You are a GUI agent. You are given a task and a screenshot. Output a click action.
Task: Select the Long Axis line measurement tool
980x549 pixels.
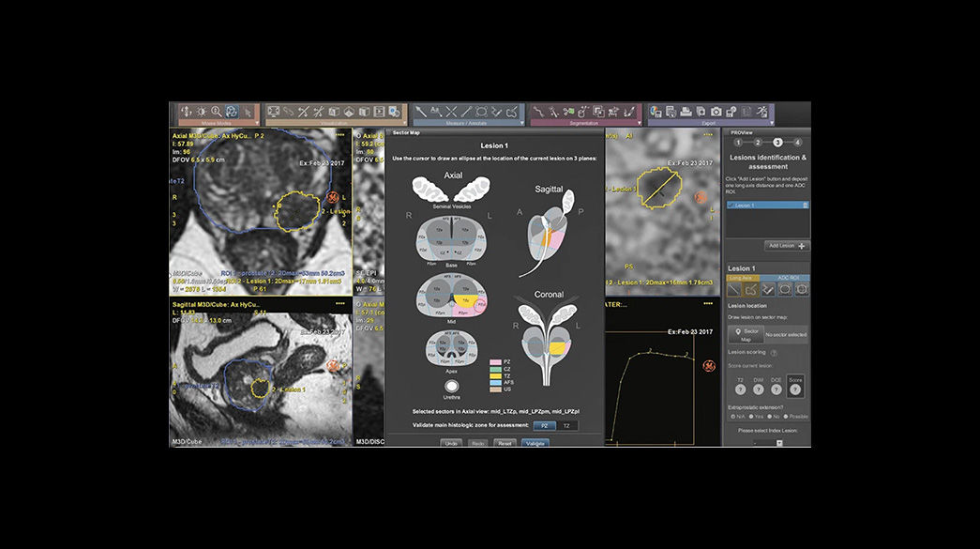(734, 290)
